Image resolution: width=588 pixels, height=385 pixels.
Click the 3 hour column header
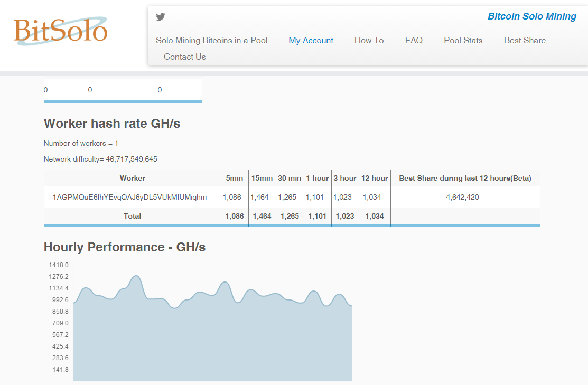point(345,178)
